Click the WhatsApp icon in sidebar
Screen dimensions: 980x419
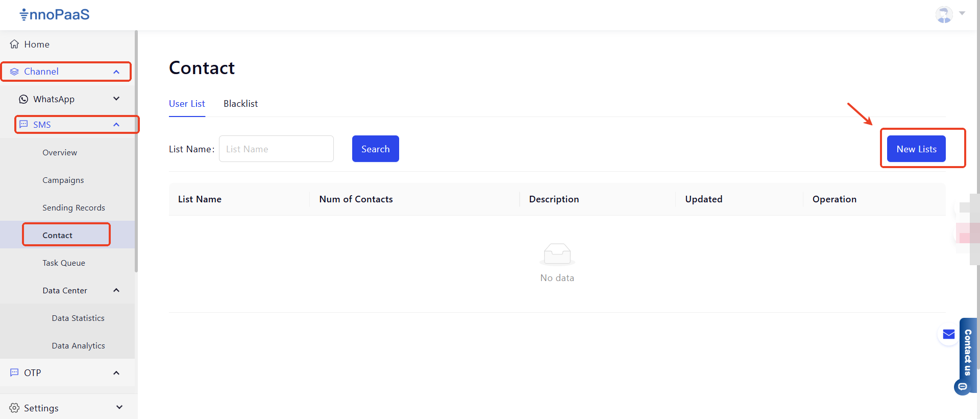point(23,99)
